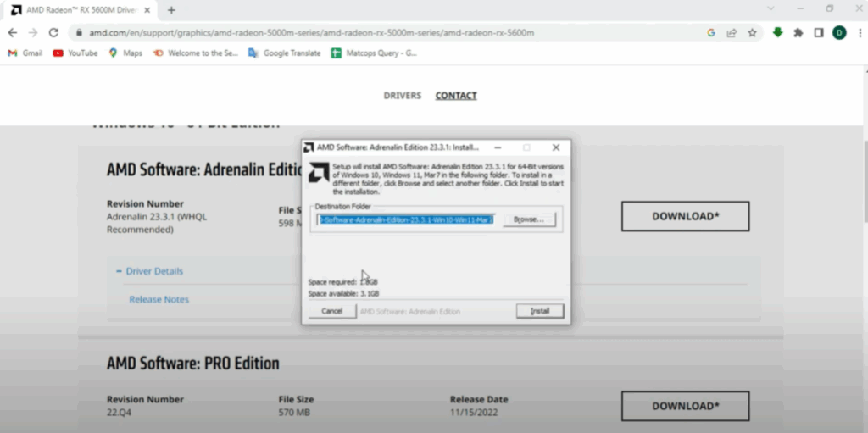Image resolution: width=868 pixels, height=433 pixels.
Task: Click the Google icon in address bar
Action: click(x=711, y=33)
